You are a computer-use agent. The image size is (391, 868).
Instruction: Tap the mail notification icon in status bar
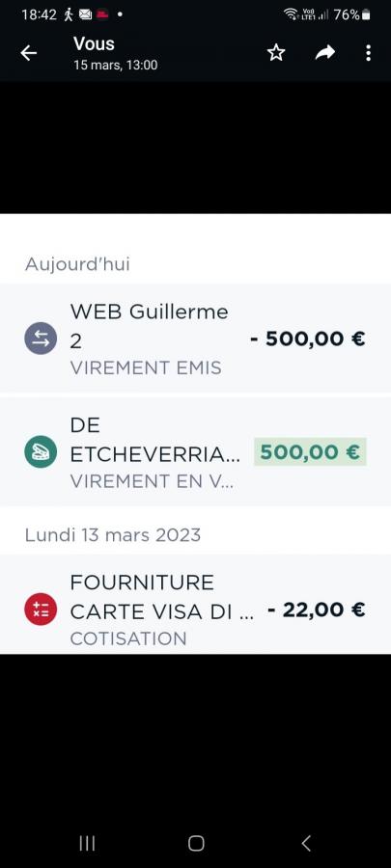tap(85, 14)
